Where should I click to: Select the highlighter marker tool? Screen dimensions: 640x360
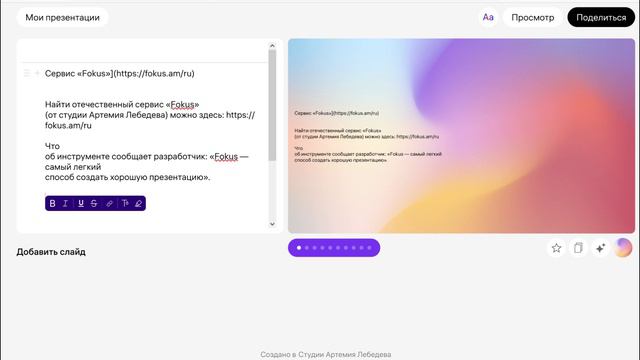tap(138, 203)
